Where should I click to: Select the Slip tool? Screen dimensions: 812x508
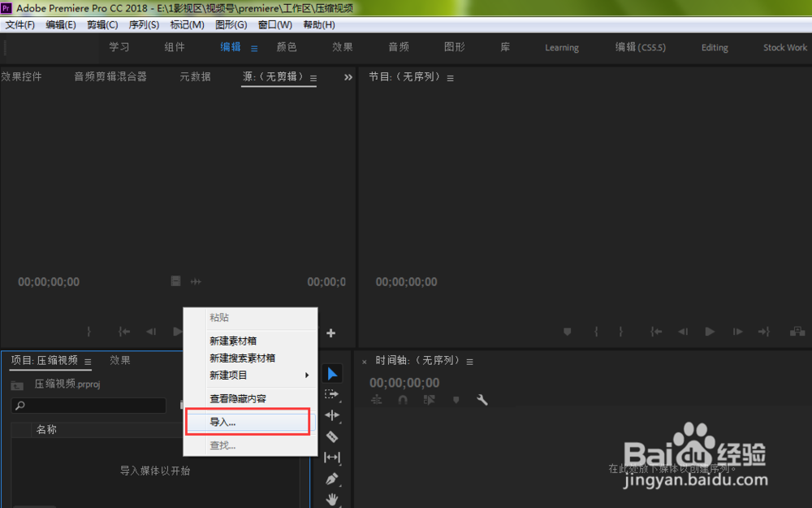[332, 457]
